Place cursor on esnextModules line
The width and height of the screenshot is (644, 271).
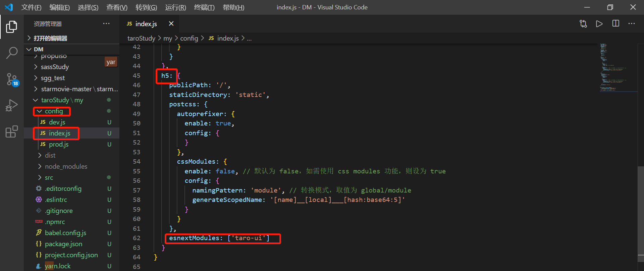219,238
